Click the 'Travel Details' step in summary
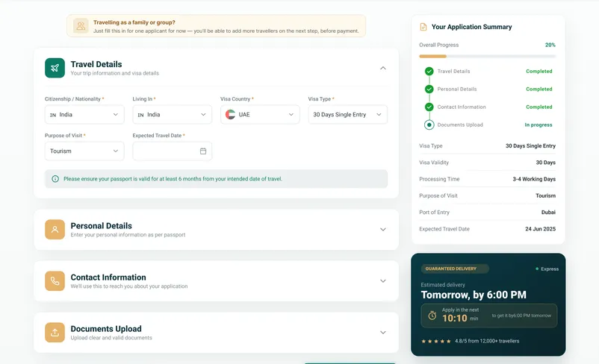 pyautogui.click(x=454, y=72)
